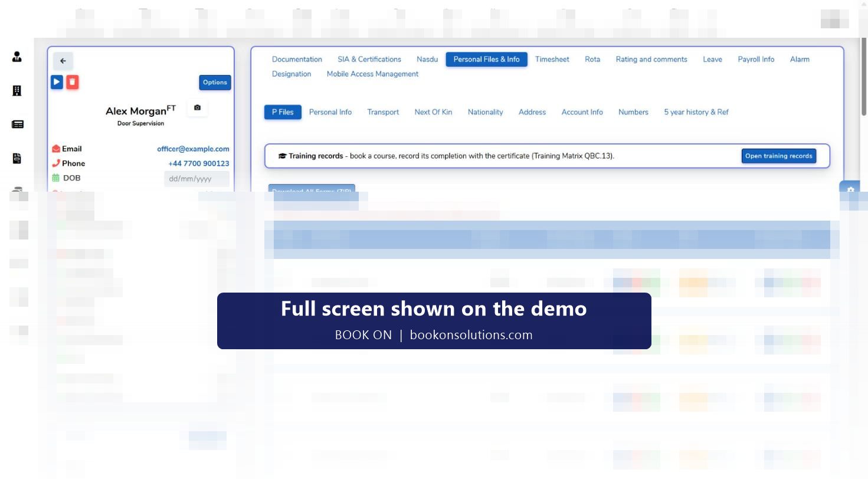This screenshot has height=479, width=868.
Task: Open the officers section via sidebar person icon
Action: click(17, 57)
